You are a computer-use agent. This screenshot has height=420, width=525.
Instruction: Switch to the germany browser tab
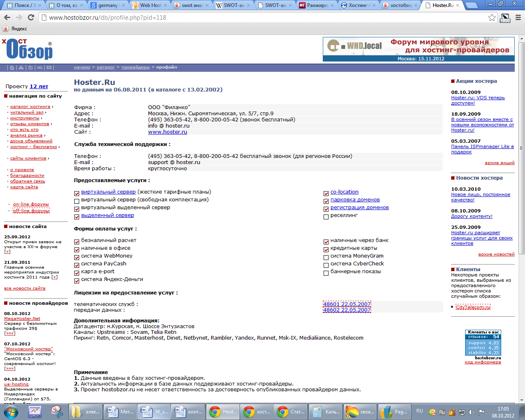(107, 5)
